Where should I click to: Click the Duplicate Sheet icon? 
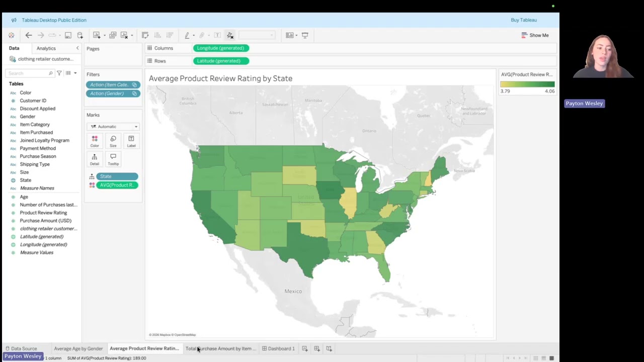pyautogui.click(x=113, y=35)
